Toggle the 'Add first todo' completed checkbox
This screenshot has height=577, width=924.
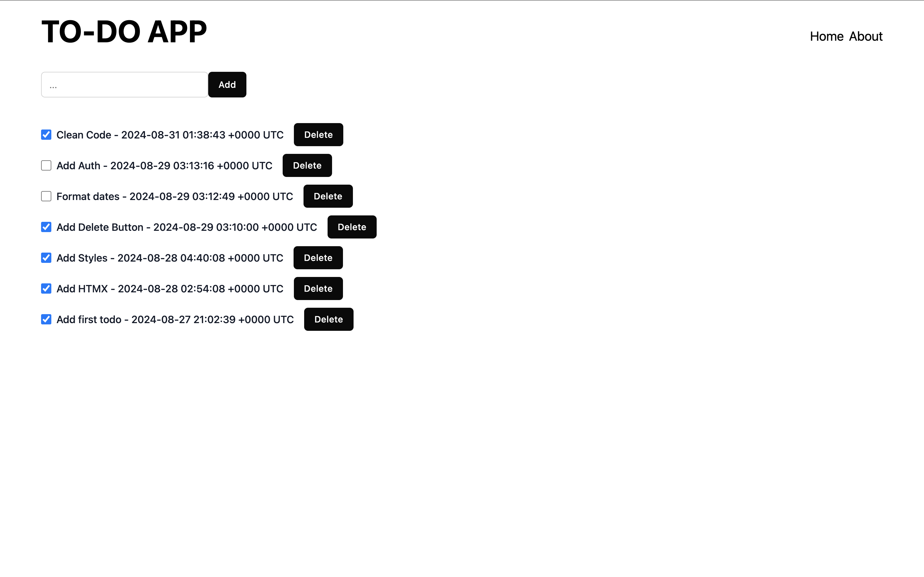[46, 319]
